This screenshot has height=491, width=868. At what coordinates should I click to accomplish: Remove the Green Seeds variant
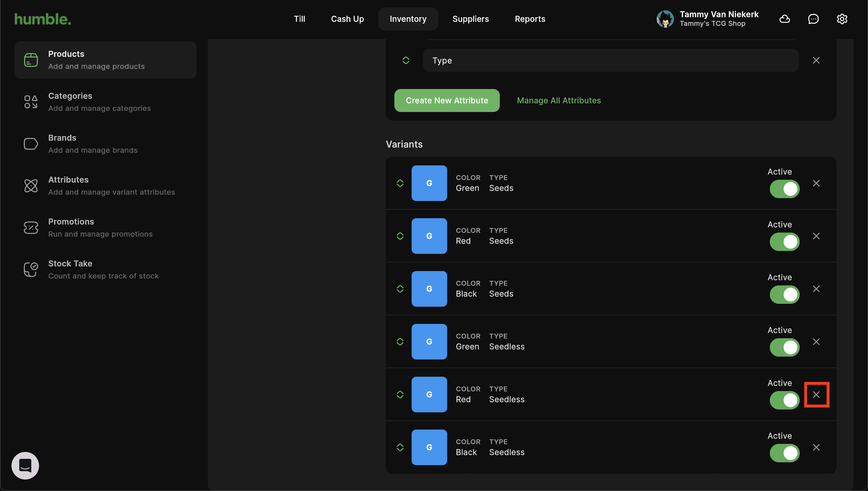[816, 183]
